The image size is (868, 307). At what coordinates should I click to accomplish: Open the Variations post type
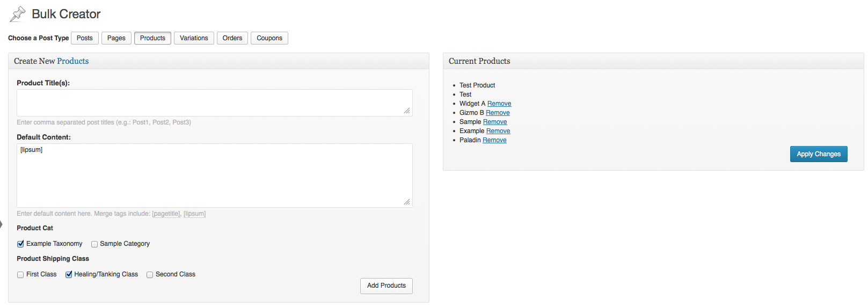click(194, 38)
